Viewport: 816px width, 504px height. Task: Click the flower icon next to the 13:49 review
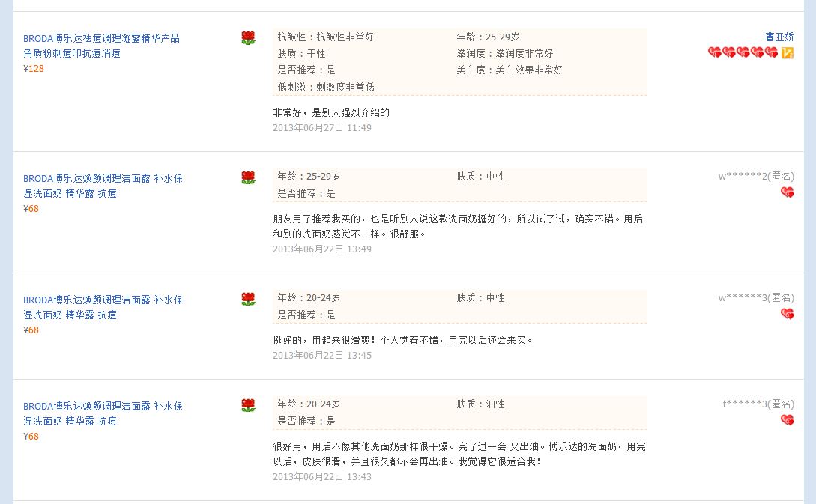tap(248, 178)
